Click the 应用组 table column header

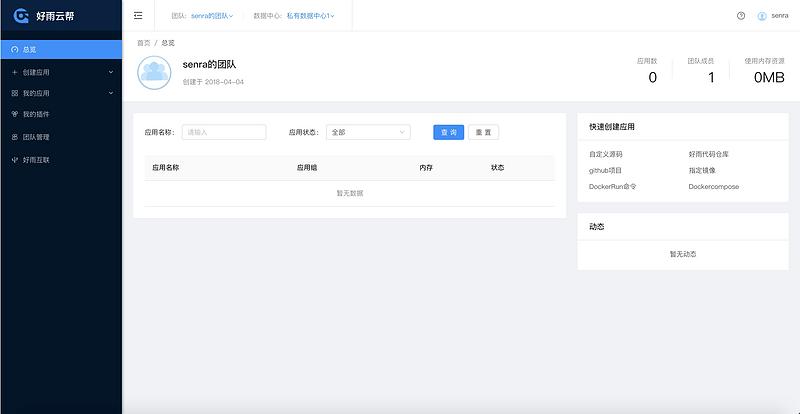pyautogui.click(x=307, y=167)
